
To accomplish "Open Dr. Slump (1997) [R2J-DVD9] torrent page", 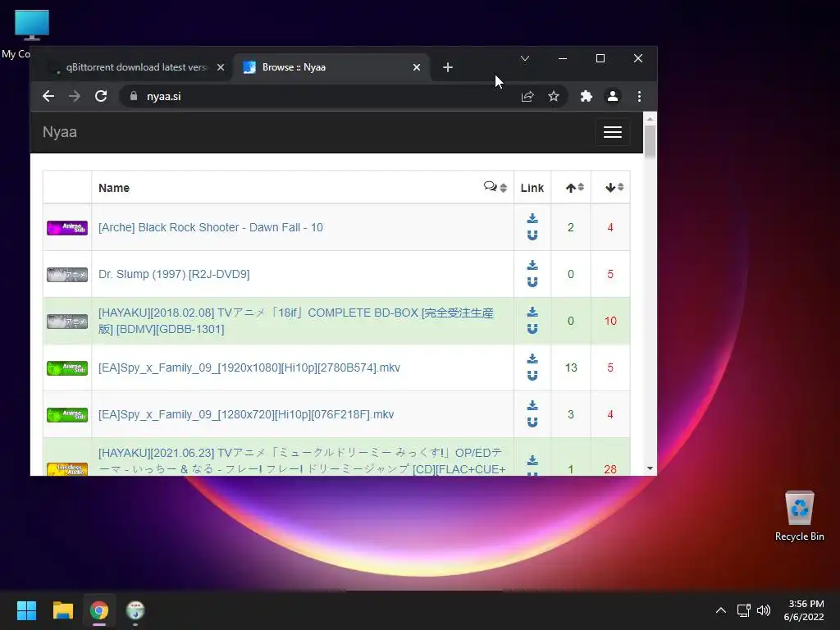I will (174, 274).
